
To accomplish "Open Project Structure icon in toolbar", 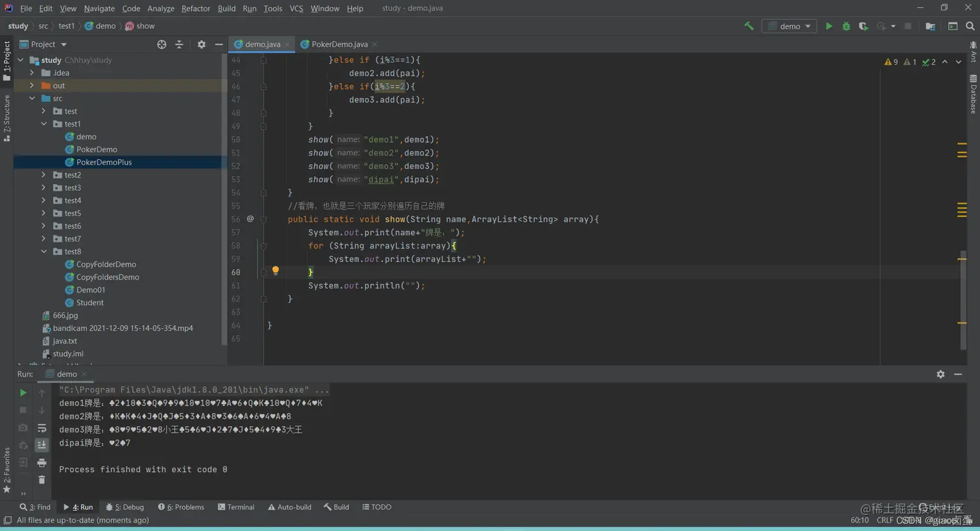I will pos(930,26).
